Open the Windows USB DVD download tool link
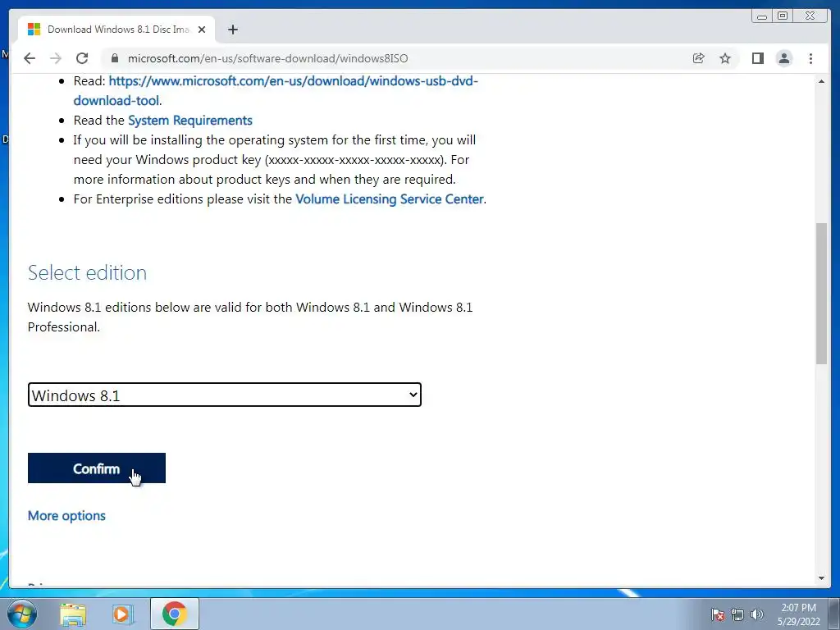 (x=276, y=90)
